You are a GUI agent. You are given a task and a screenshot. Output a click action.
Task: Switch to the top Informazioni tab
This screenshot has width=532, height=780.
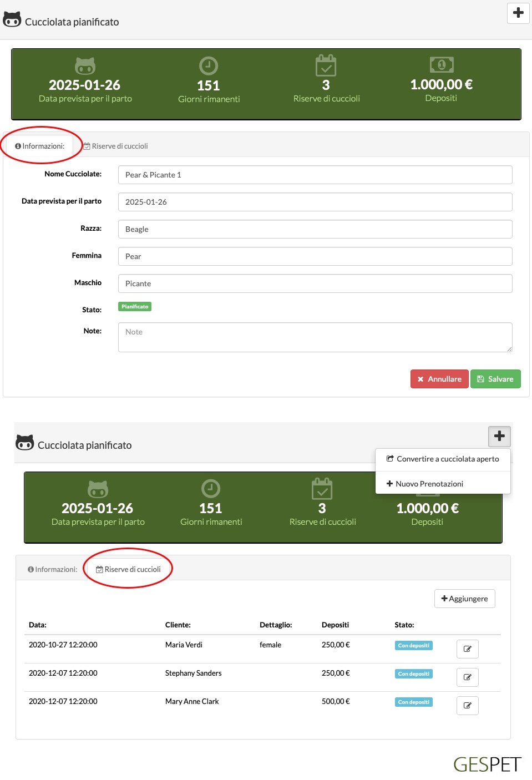click(x=40, y=146)
